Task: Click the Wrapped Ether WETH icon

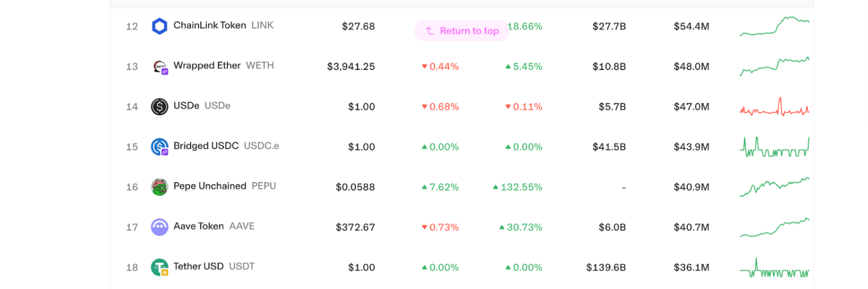Action: coord(159,67)
